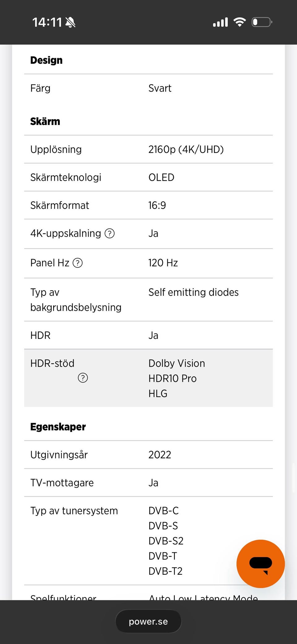Tap the HDR-stöd highlighted row label
This screenshot has height=644, width=297.
(52, 363)
